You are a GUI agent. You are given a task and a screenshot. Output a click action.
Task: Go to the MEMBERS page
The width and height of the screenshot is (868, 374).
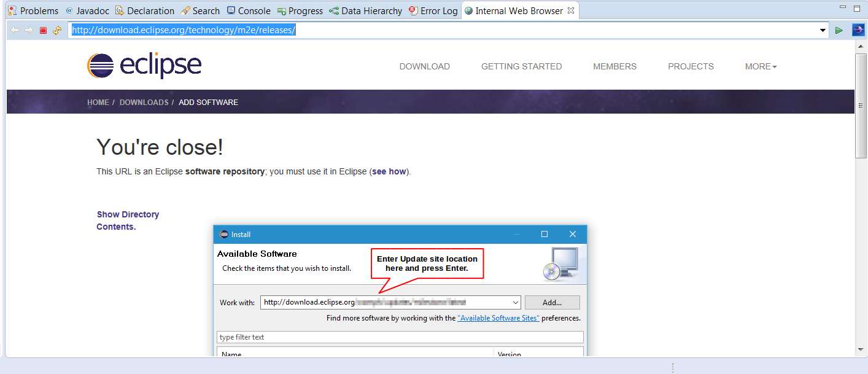coord(614,66)
